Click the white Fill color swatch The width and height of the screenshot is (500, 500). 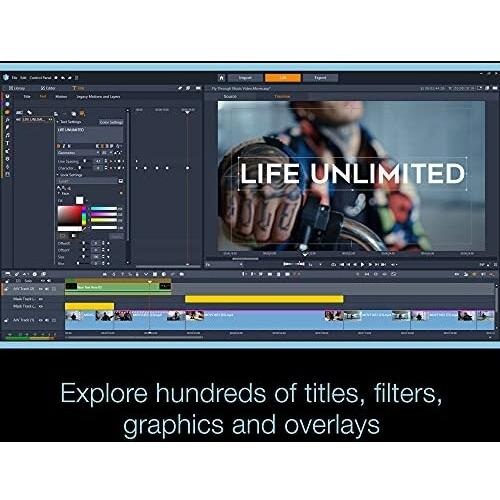[79, 200]
